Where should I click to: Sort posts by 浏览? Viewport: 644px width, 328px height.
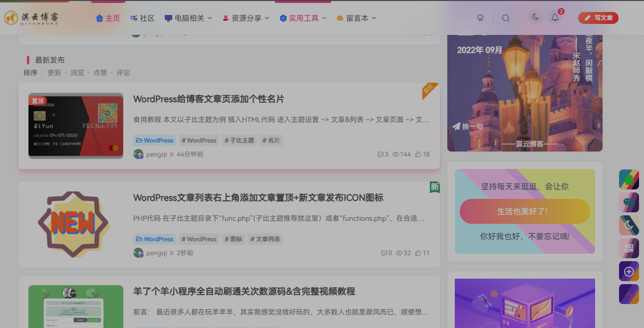77,73
